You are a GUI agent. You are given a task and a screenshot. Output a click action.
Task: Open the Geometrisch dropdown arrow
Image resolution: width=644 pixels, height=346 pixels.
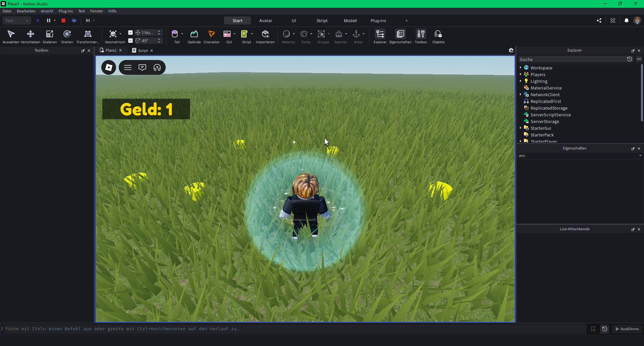120,34
